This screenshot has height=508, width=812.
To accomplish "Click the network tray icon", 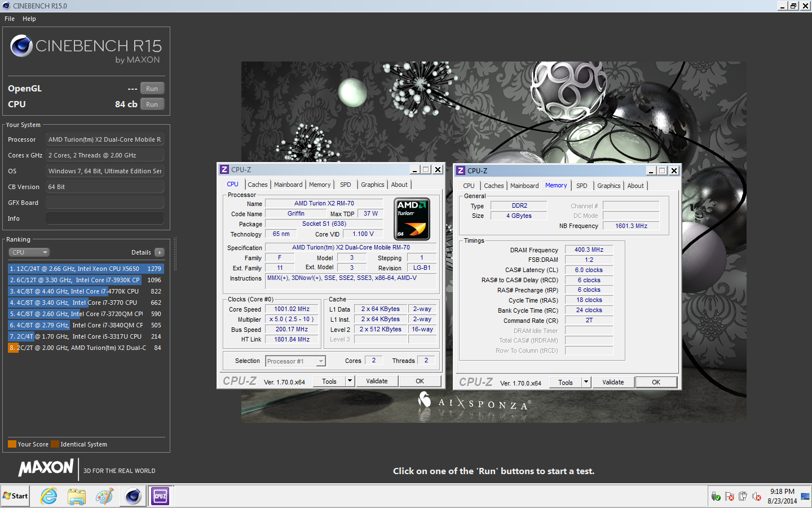I will pos(716,497).
